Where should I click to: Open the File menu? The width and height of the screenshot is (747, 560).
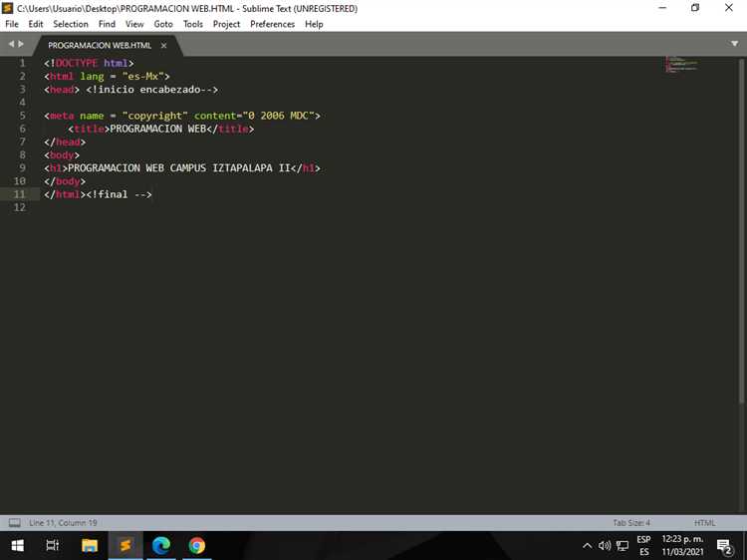(x=12, y=24)
